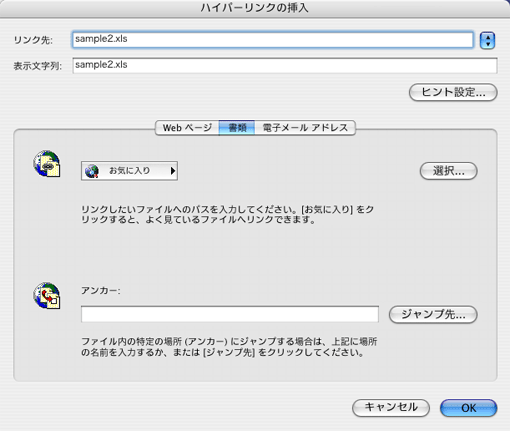Confirm with the OK button
Image resolution: width=510 pixels, height=431 pixels.
469,408
